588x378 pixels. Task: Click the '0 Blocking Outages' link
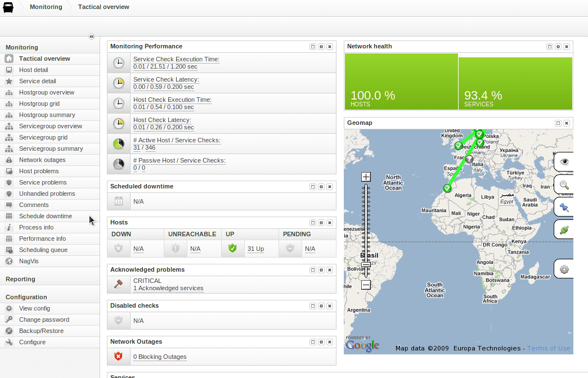(160, 357)
